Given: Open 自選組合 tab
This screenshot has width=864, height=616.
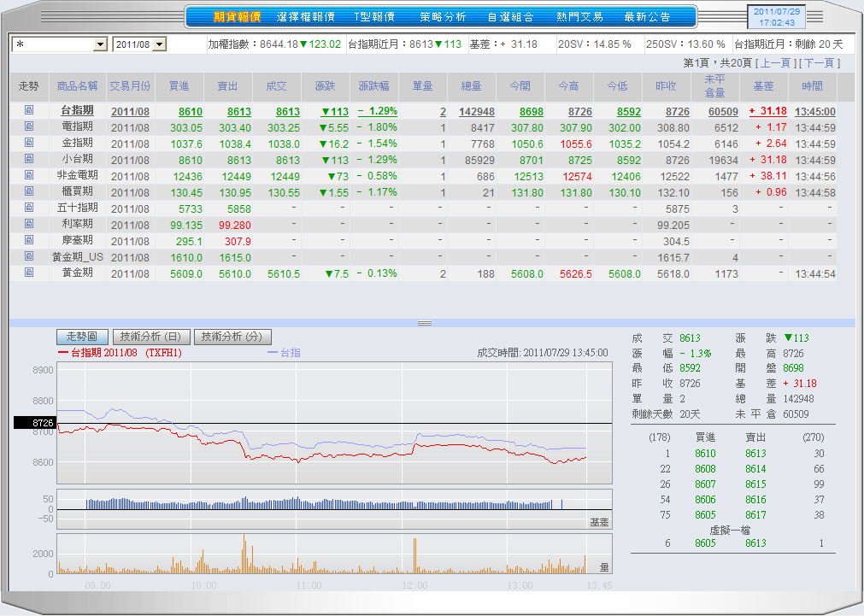Looking at the screenshot, I should (511, 17).
